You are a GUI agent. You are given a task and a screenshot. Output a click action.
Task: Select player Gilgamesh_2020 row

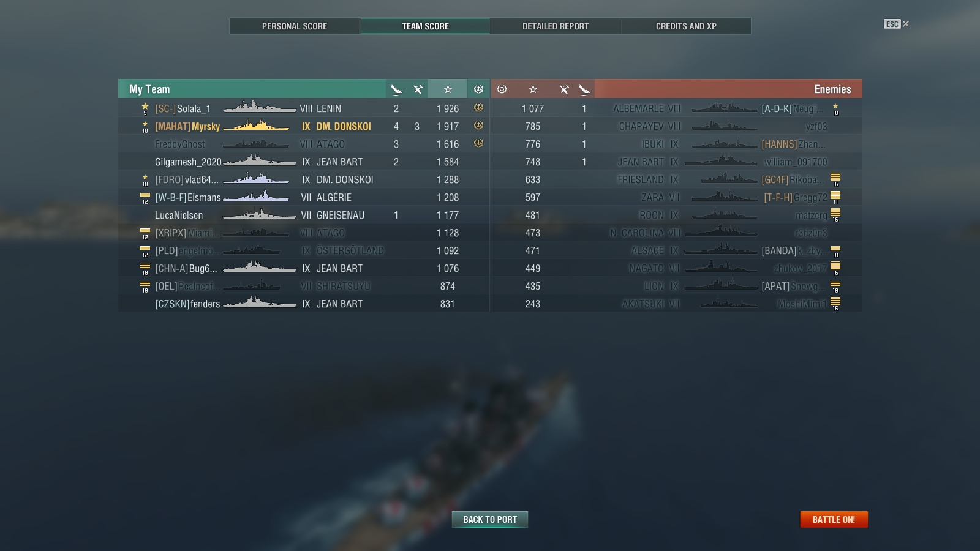click(304, 162)
